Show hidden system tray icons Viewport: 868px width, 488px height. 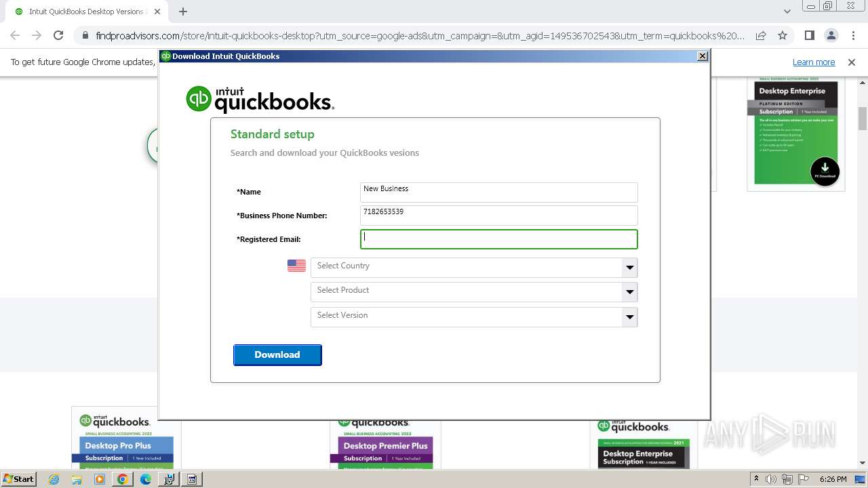coord(756,479)
